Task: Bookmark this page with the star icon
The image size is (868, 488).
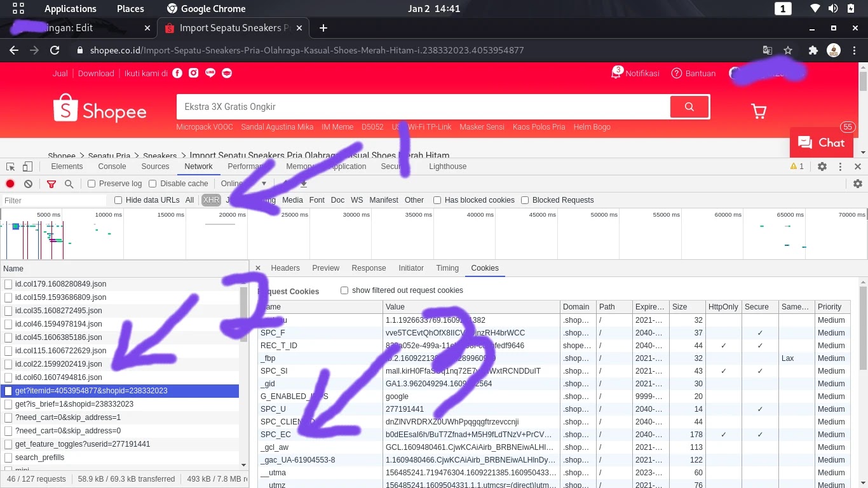Action: tap(788, 50)
